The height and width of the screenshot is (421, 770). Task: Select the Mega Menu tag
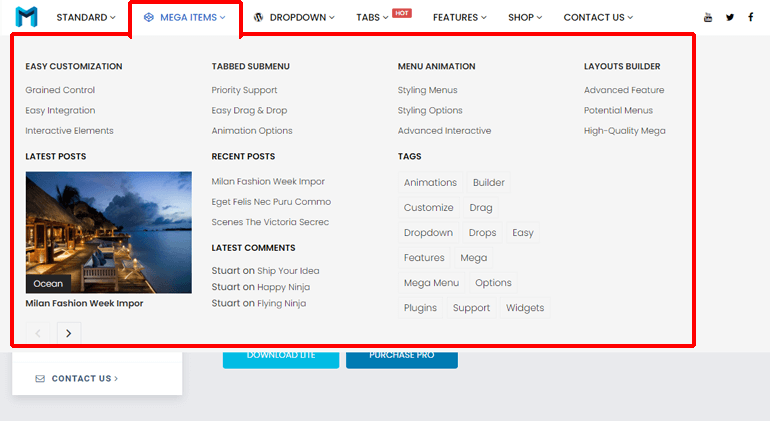(431, 283)
